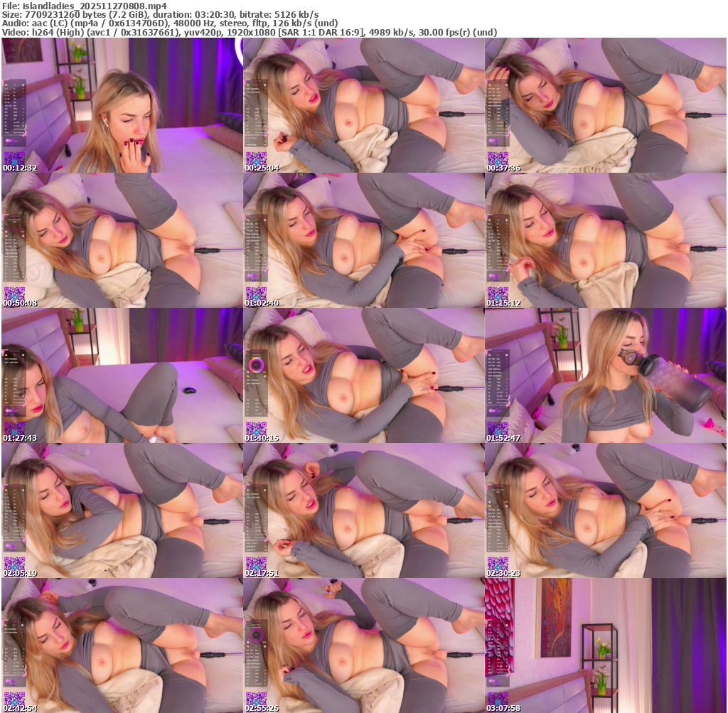The height and width of the screenshot is (713, 728).
Task: Select the frame timestamped 01:15:12
Action: [x=605, y=240]
